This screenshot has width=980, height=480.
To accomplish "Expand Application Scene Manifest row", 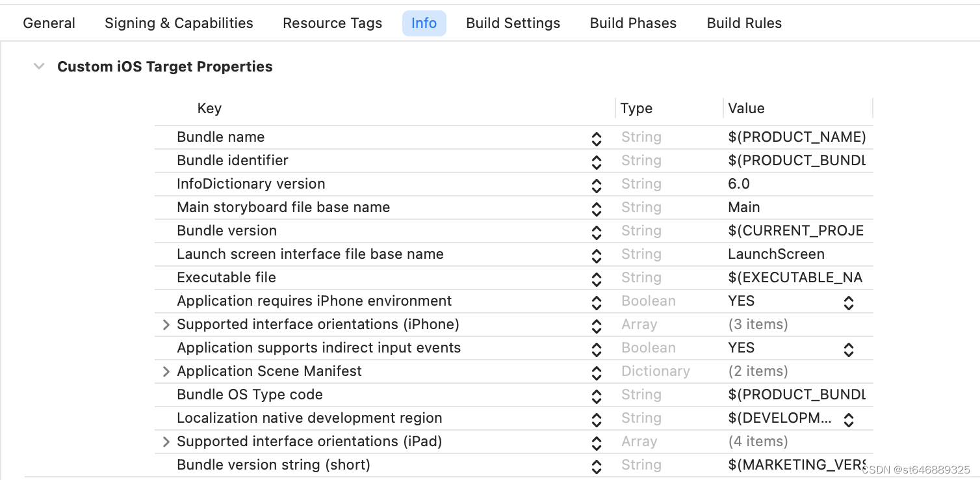I will click(166, 371).
